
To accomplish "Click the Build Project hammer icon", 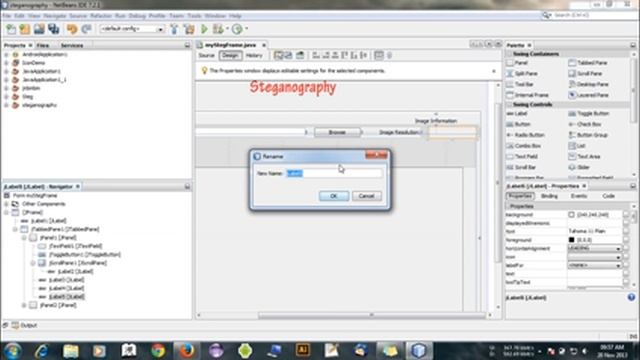I will pos(174,29).
